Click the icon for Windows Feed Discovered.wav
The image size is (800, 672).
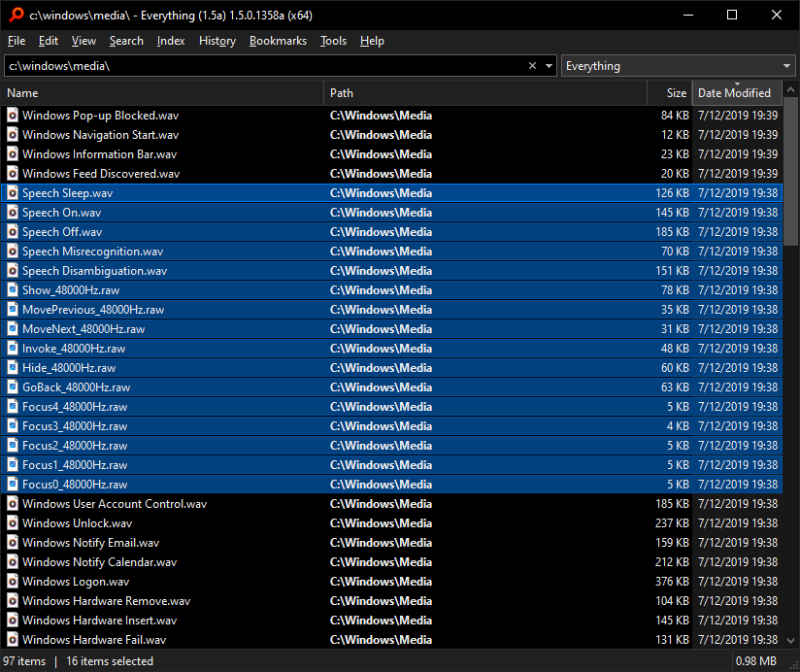point(13,174)
